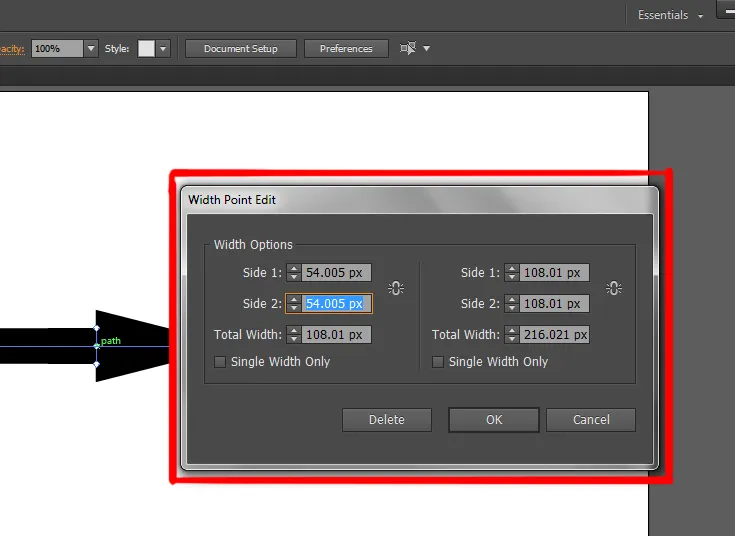Viewport: 735px width, 536px height.
Task: Click the stepper arrows of left Total Width
Action: (294, 335)
